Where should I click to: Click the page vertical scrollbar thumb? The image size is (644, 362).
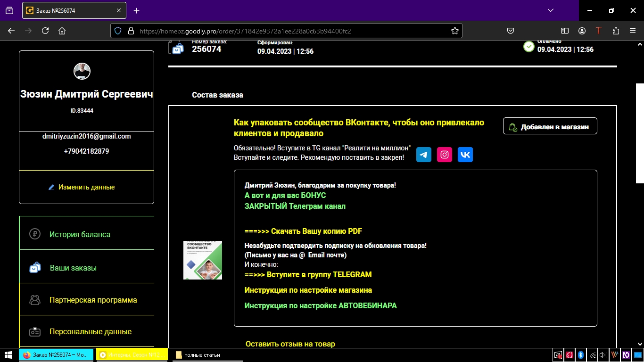640,133
